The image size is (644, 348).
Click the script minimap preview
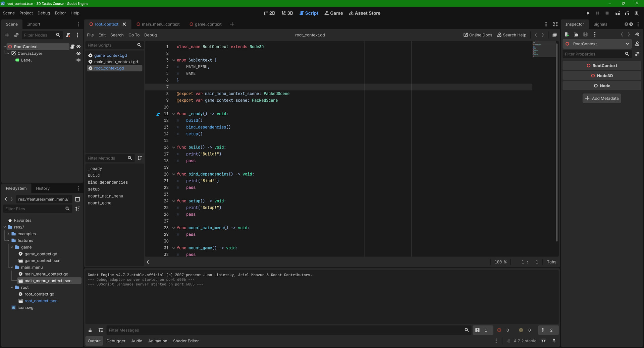(543, 49)
